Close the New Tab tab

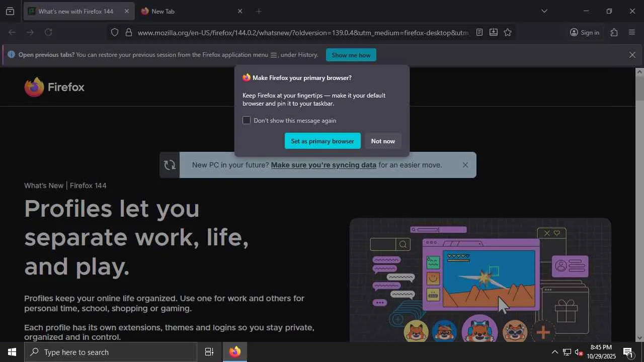239,11
